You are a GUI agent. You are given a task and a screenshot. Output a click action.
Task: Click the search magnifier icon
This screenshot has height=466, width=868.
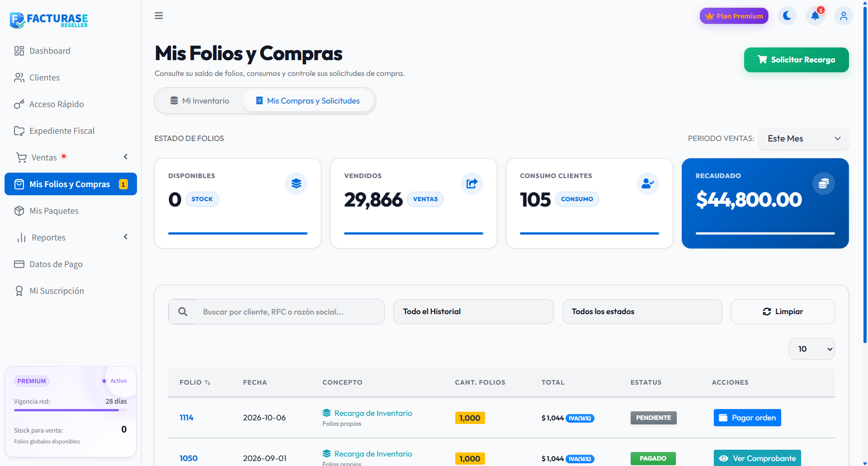click(x=183, y=312)
